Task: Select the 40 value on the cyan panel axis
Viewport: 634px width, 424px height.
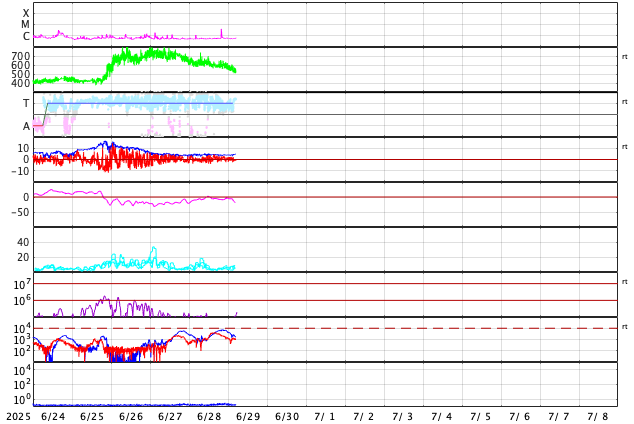Action: point(23,242)
